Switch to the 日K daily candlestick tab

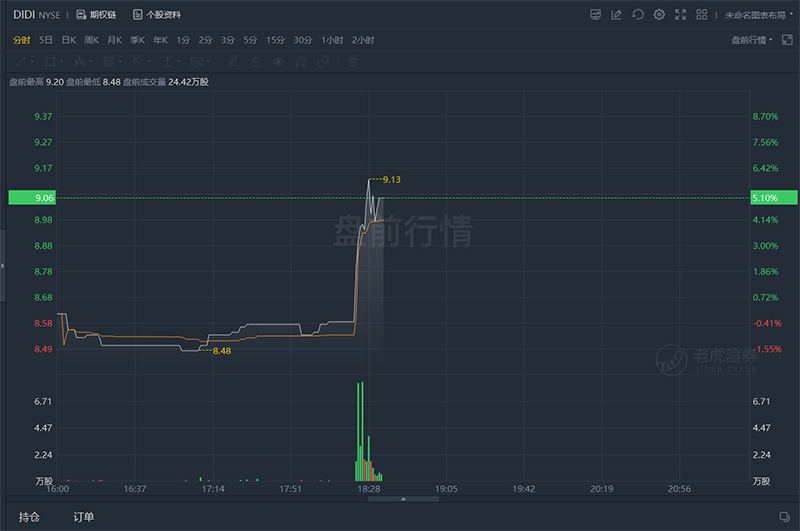pos(68,40)
